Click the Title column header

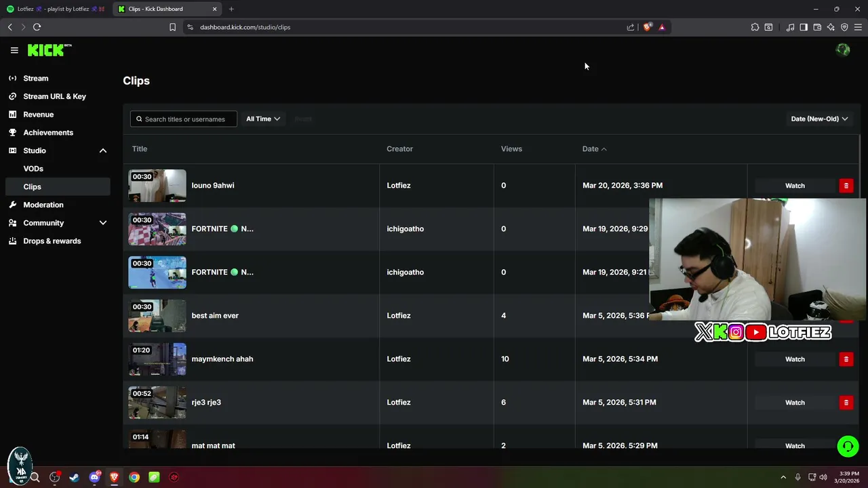point(140,149)
